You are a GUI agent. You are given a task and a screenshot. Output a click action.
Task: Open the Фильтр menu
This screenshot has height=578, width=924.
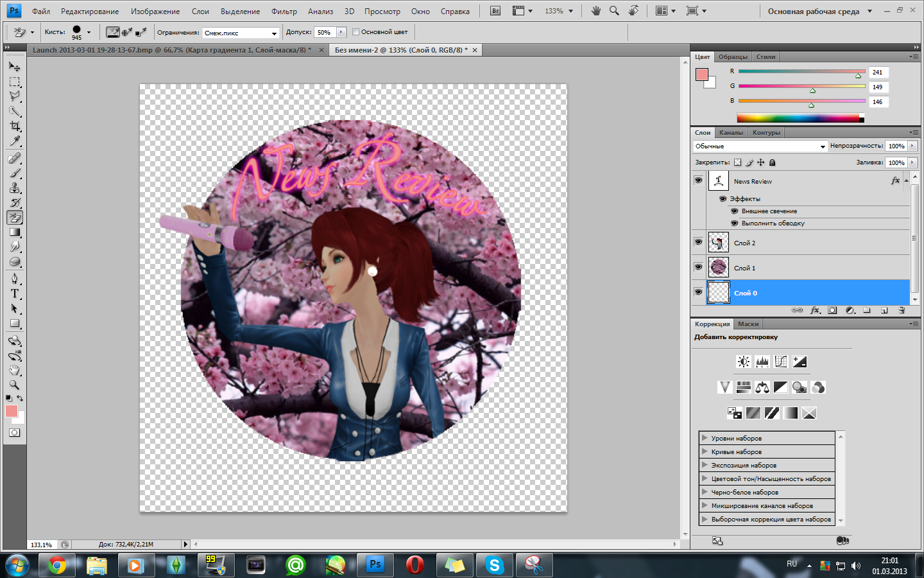284,12
